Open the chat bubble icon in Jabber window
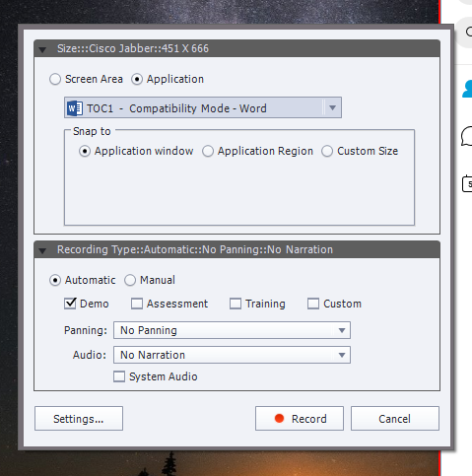 (x=467, y=136)
